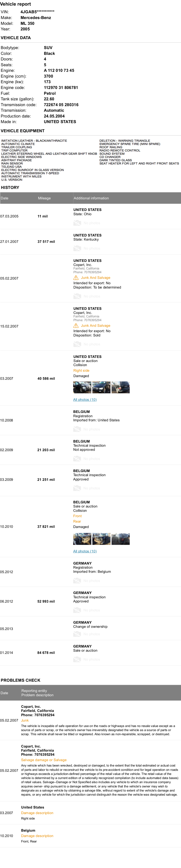Click no-photos icon under Germany Sale or auction 01.2014

[77, 659]
